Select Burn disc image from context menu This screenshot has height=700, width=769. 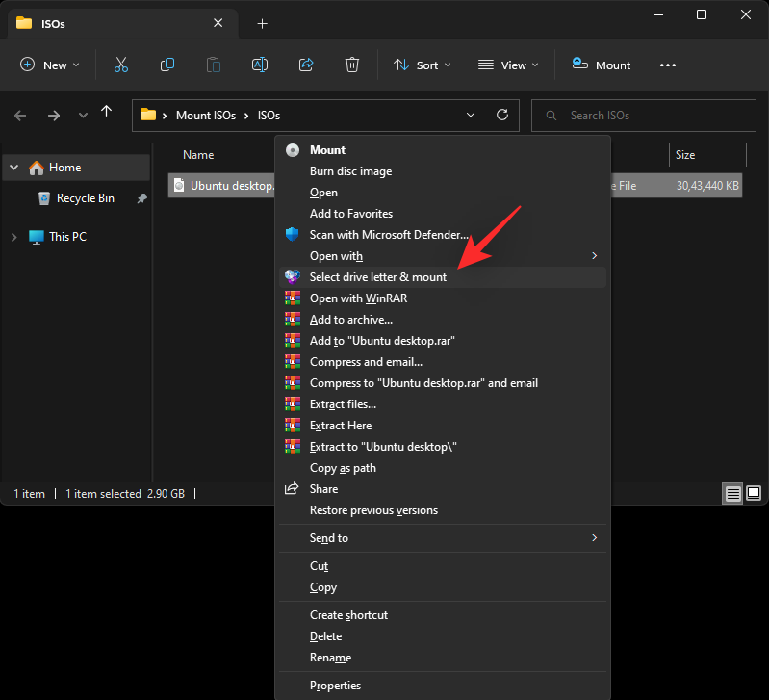(350, 171)
